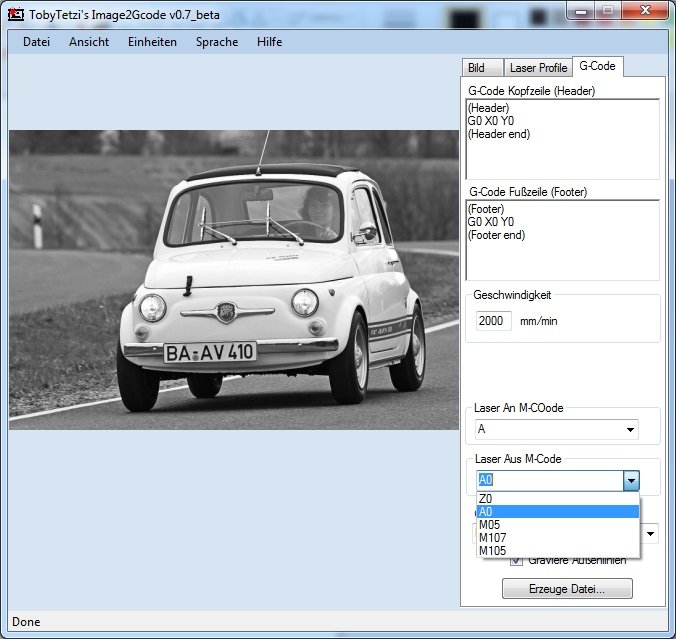
Task: Expand the Laser An M-Code dropdown
Action: (x=630, y=430)
